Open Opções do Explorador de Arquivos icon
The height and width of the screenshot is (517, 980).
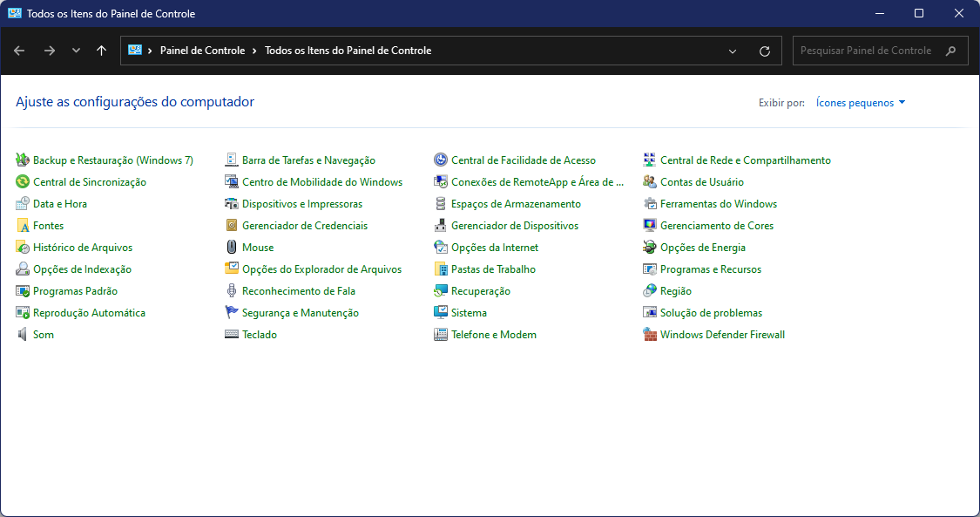232,269
